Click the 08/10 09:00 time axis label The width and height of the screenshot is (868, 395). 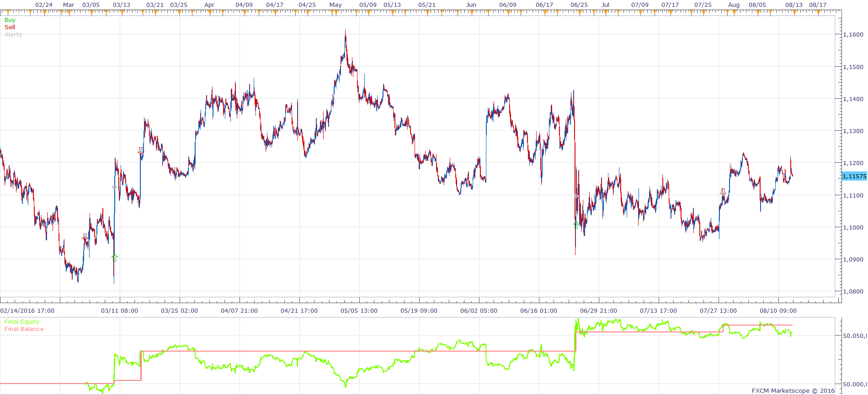pyautogui.click(x=778, y=311)
